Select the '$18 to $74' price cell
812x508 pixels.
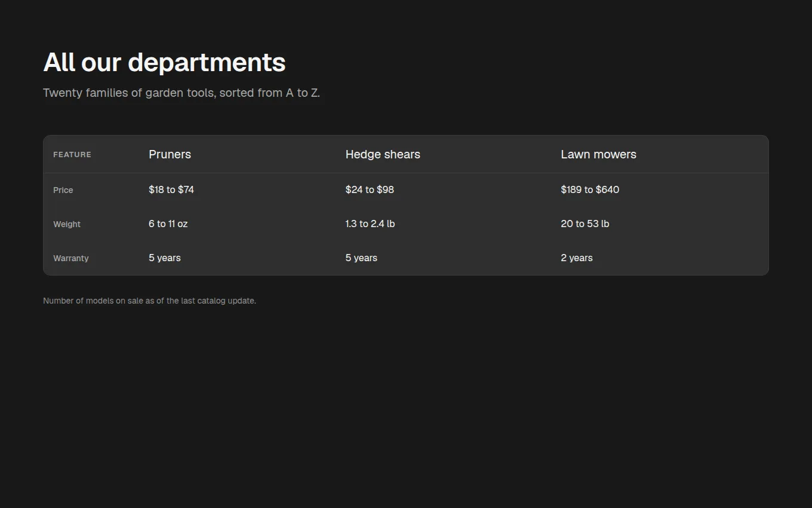pyautogui.click(x=171, y=189)
